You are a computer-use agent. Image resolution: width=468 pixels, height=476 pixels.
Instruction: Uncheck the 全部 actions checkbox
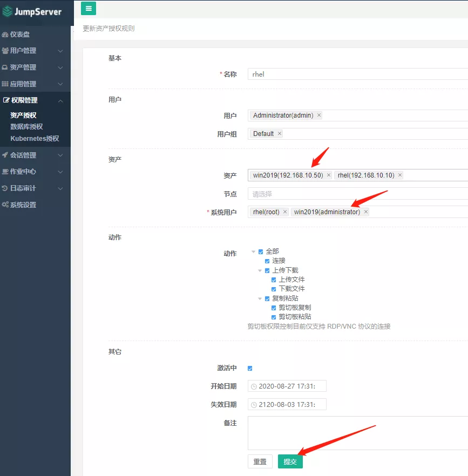click(261, 251)
